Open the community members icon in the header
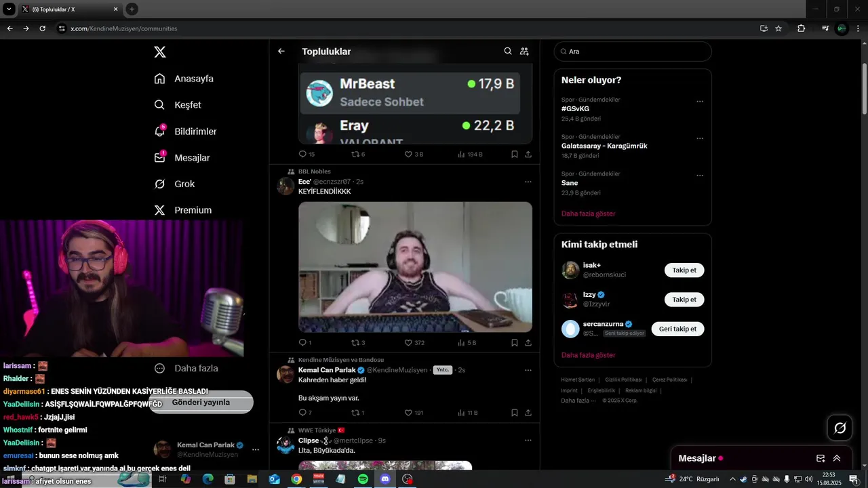The height and width of the screenshot is (488, 868). tap(524, 52)
